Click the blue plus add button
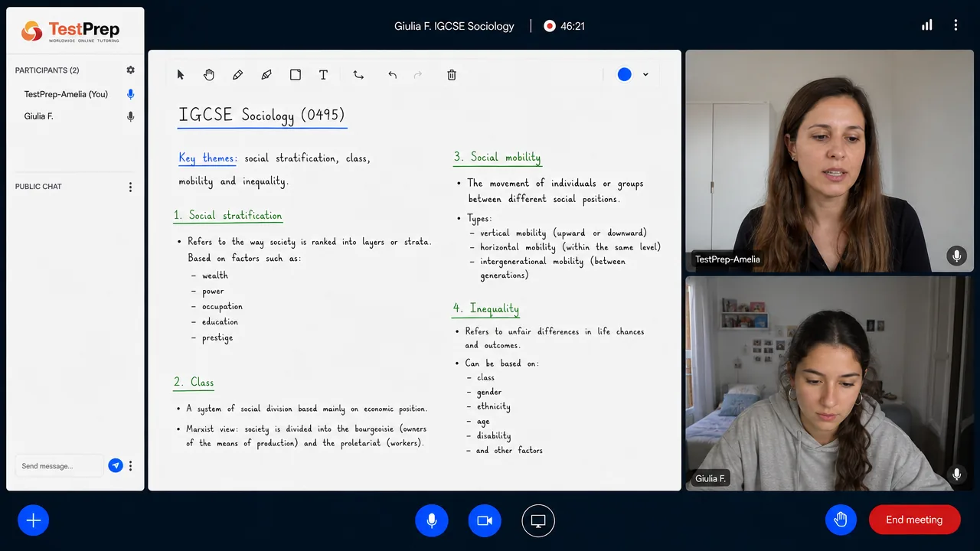 [x=33, y=520]
